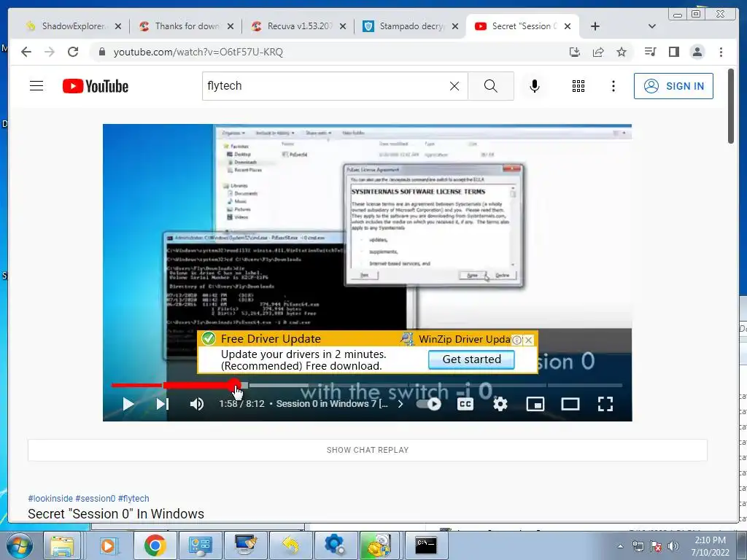Viewport: 747px width, 560px height.
Task: Close the WinZip driver ad overlay
Action: pos(529,340)
